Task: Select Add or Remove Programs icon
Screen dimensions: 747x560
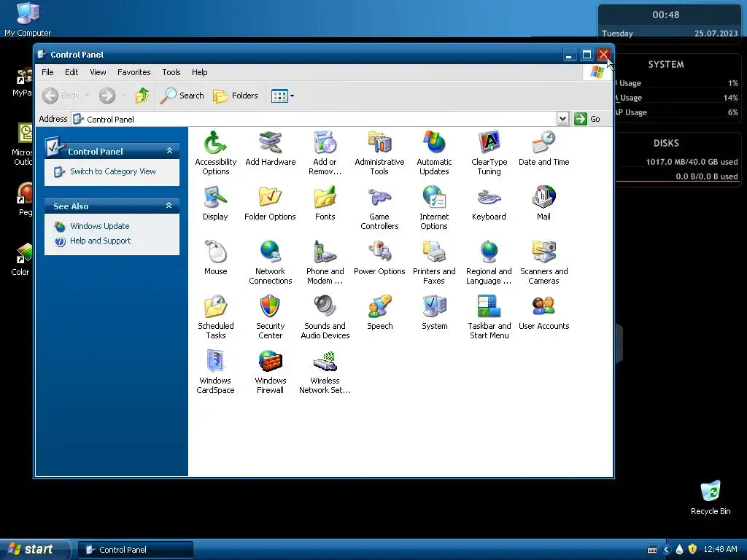Action: pyautogui.click(x=325, y=143)
